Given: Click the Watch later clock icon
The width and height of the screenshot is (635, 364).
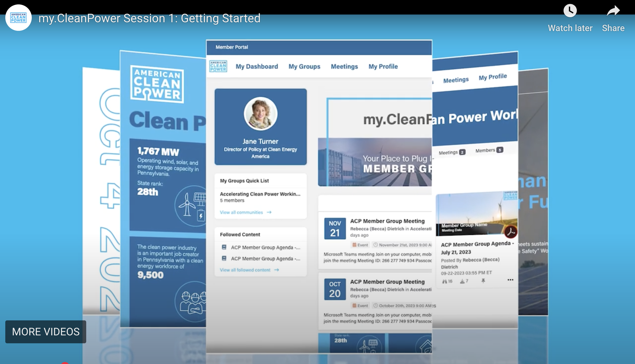Looking at the screenshot, I should point(570,11).
